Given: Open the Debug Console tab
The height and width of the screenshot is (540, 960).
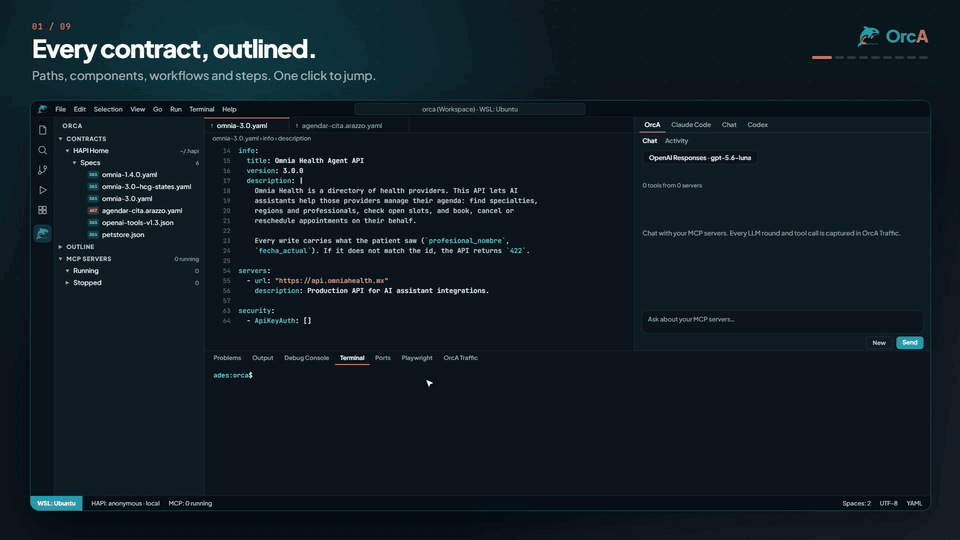Looking at the screenshot, I should tap(306, 358).
